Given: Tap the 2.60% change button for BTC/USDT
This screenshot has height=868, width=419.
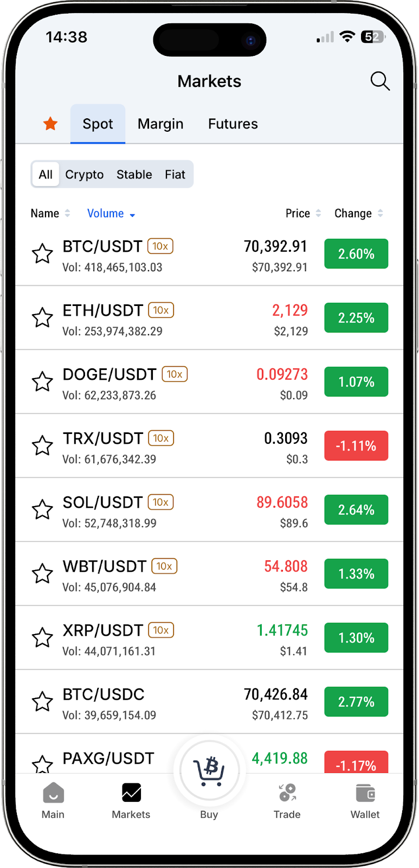Looking at the screenshot, I should click(x=356, y=254).
